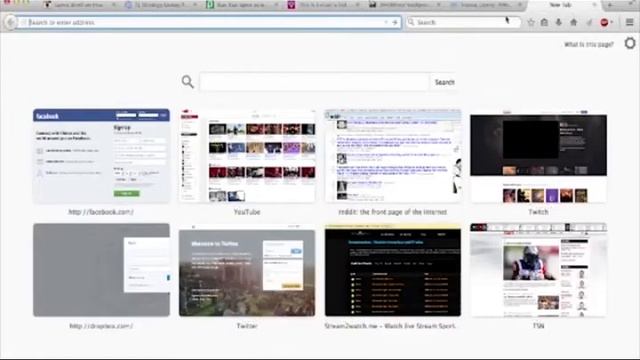Focus the toolbar Search field

(x=464, y=22)
